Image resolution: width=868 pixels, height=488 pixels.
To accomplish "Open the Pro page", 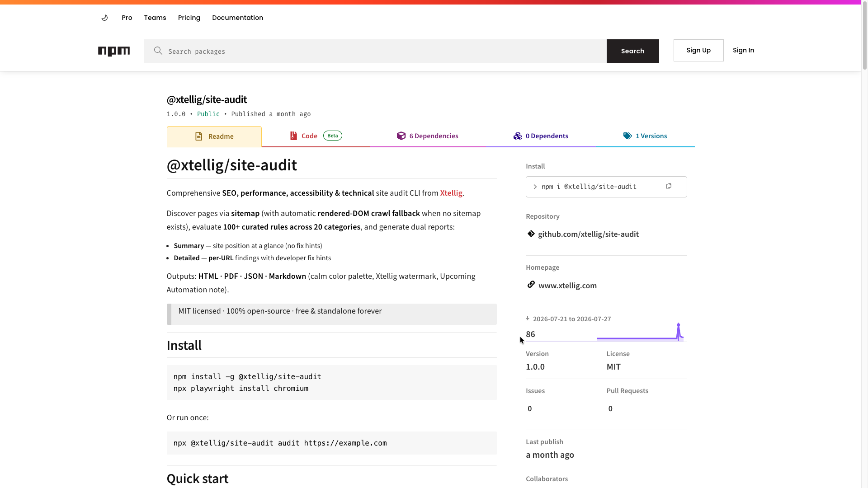I will point(127,18).
